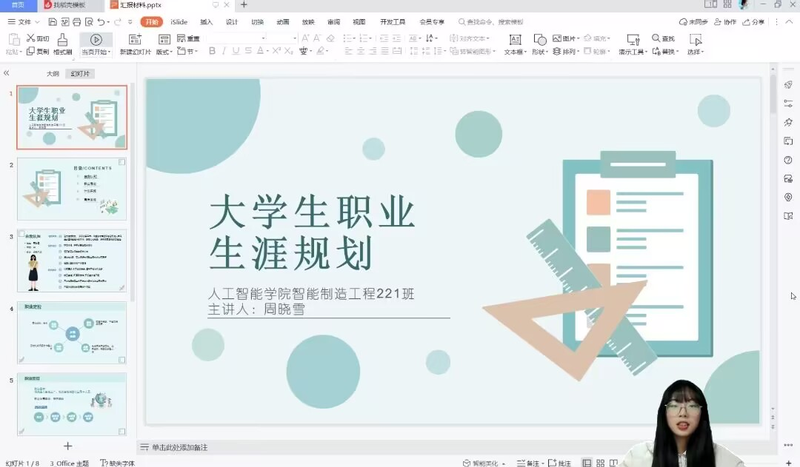The image size is (800, 467).
Task: Click the Find (查找) magnifier icon
Action: point(656,38)
